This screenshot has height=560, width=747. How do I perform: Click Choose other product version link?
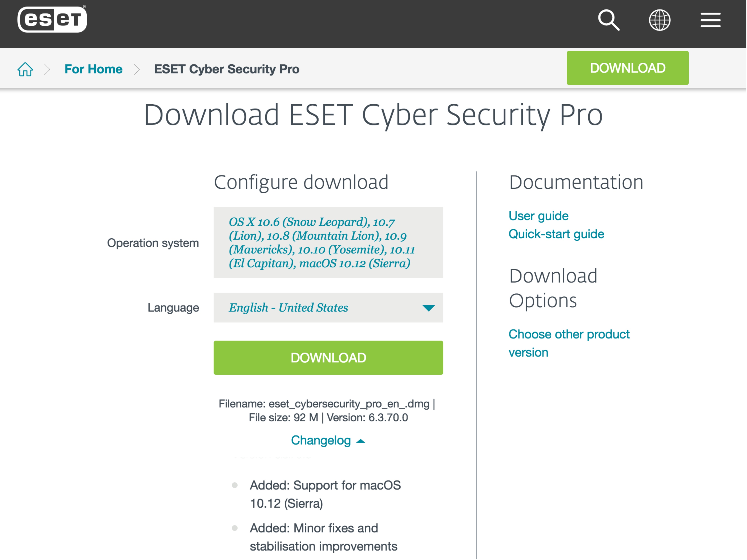click(x=569, y=343)
